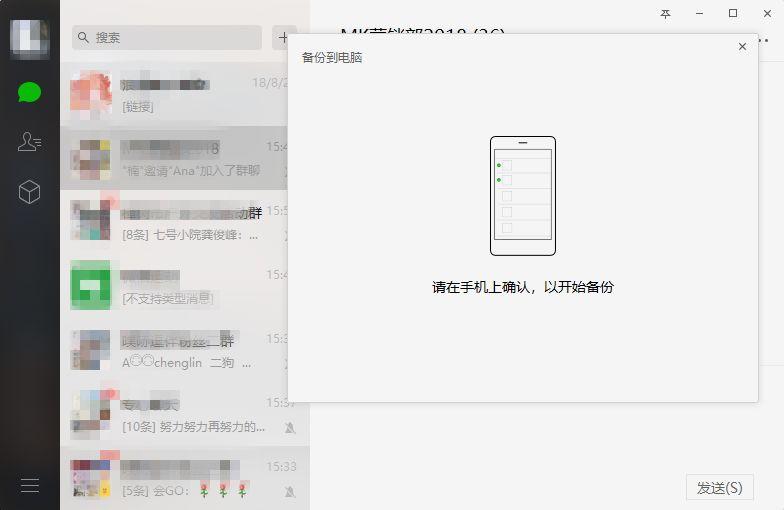The width and height of the screenshot is (784, 510).
Task: Click the green square avatar chat thumbnail
Action: (90, 285)
